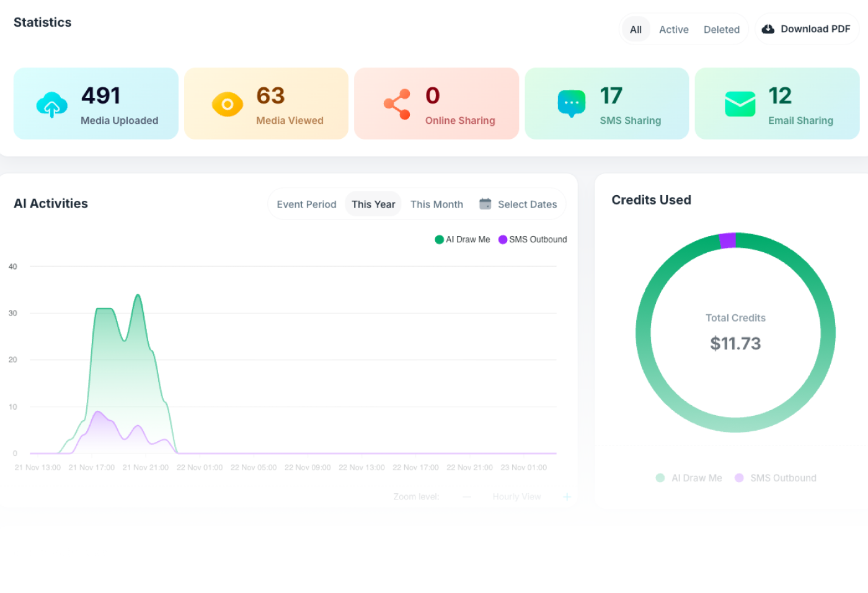Switch to the This Month tab
868x593 pixels.
[436, 204]
